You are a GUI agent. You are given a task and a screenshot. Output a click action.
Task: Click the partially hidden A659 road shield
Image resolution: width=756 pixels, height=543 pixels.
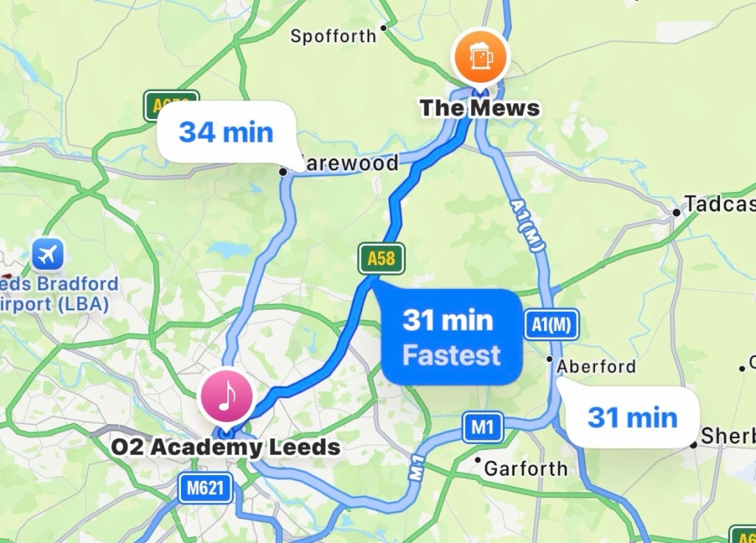click(x=171, y=105)
